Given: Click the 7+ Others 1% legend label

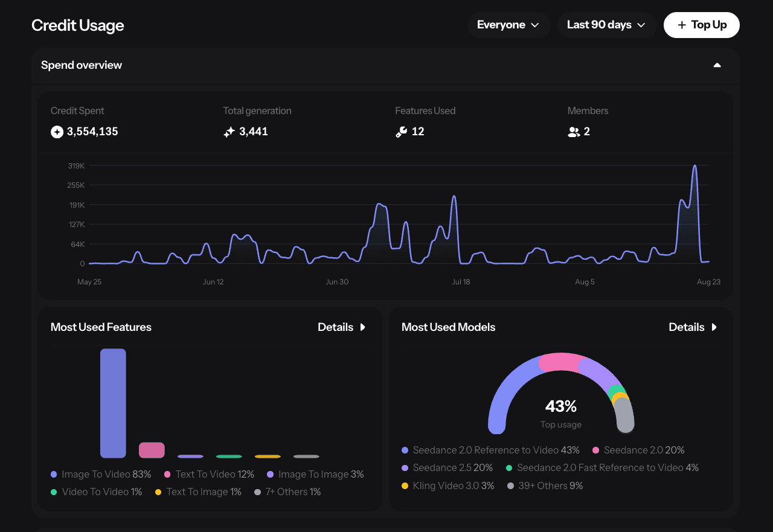Looking at the screenshot, I should [293, 492].
